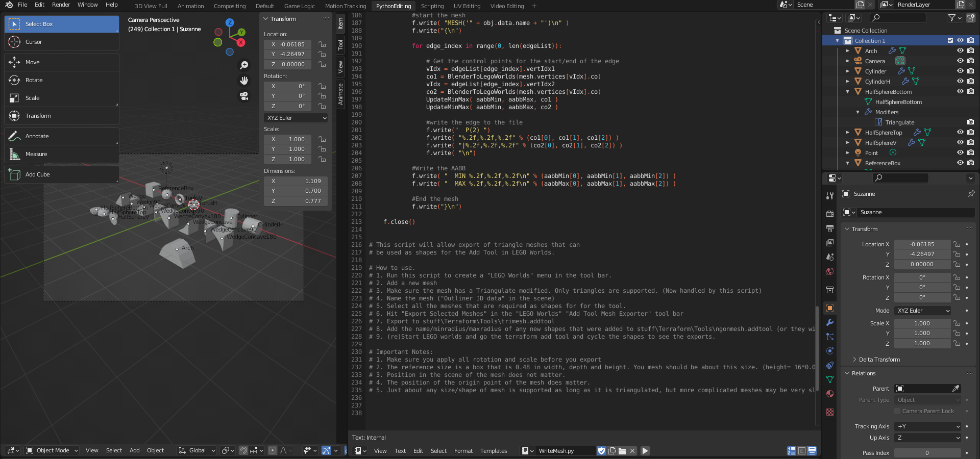Activate the Measure tool
The image size is (980, 459).
pos(62,154)
